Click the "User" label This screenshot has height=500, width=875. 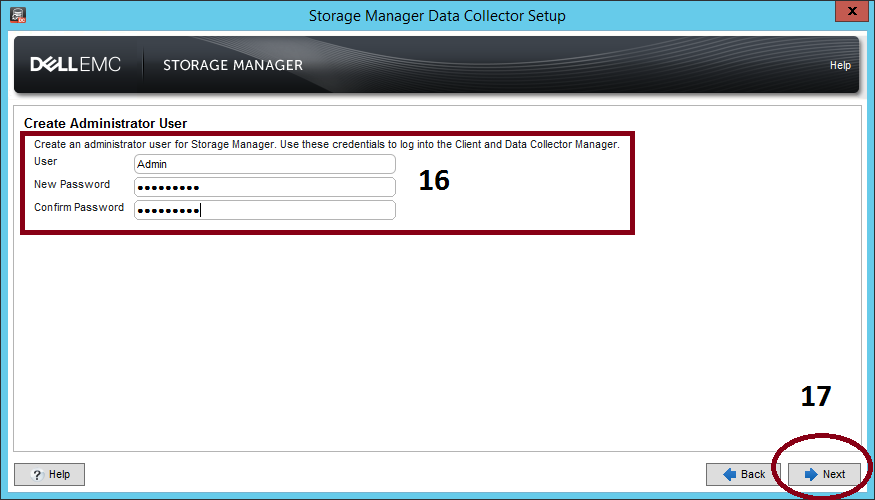[x=46, y=161]
